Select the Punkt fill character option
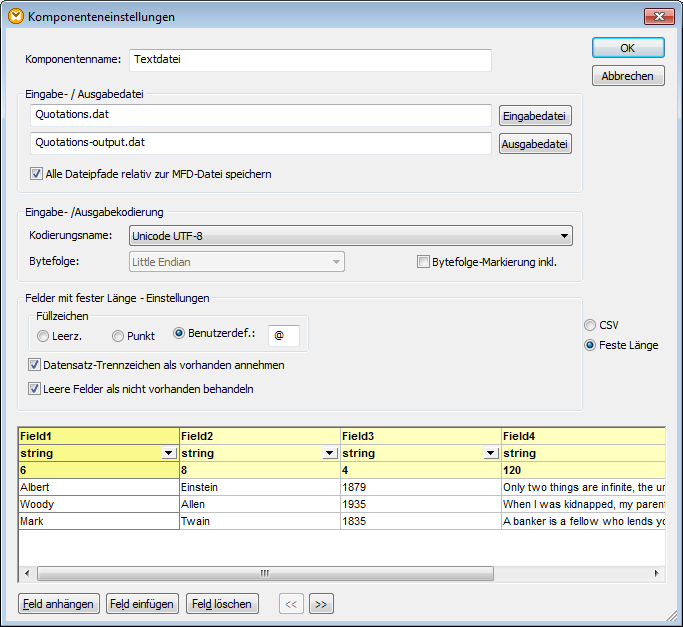Screen dimensions: 683x627 (118, 335)
